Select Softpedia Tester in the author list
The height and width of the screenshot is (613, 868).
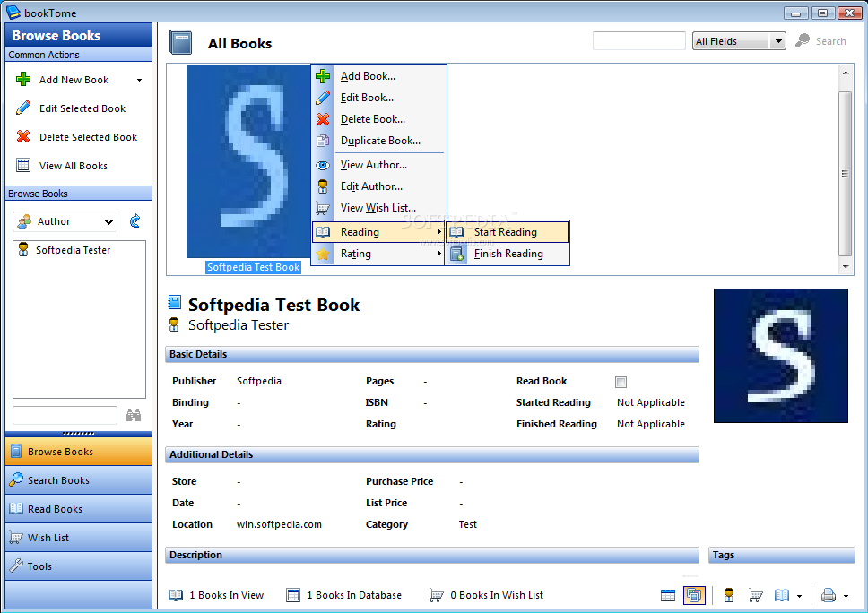coord(73,250)
